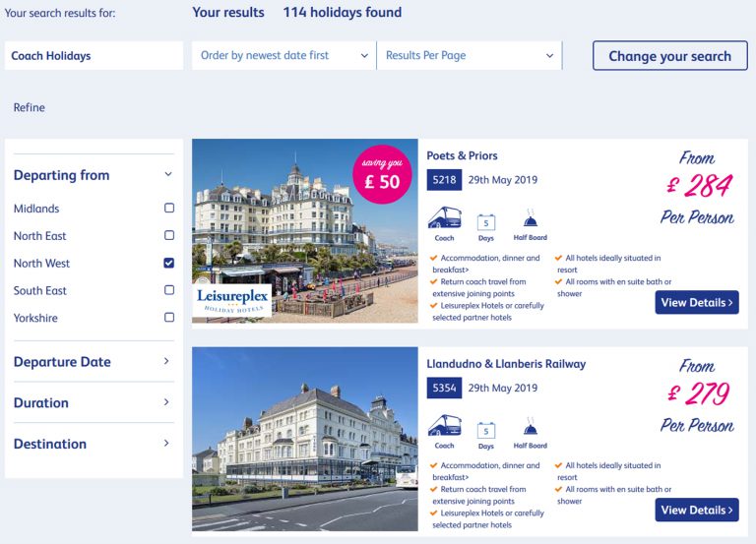This screenshot has height=544, width=756.
Task: Click the 'Your results' heading
Action: tap(228, 12)
